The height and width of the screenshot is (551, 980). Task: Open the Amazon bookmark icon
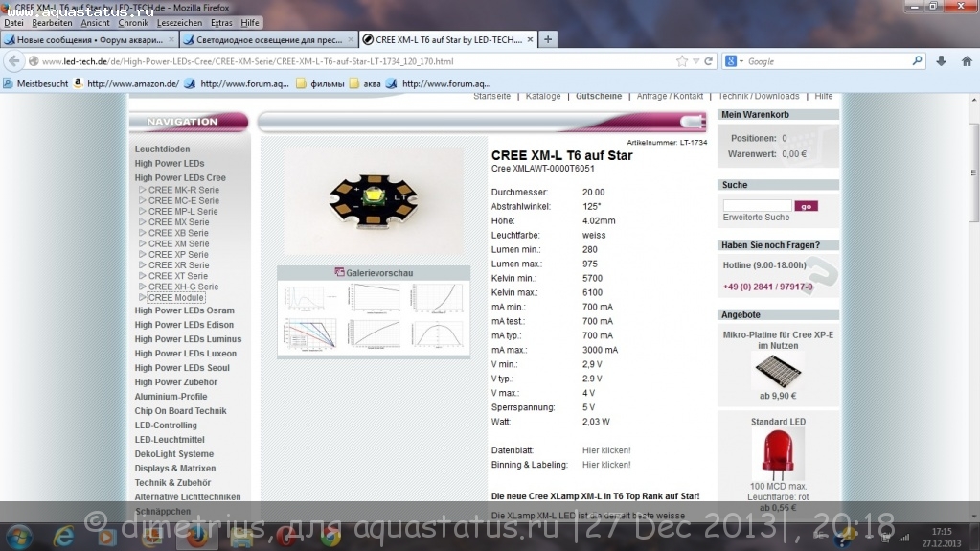[x=79, y=83]
